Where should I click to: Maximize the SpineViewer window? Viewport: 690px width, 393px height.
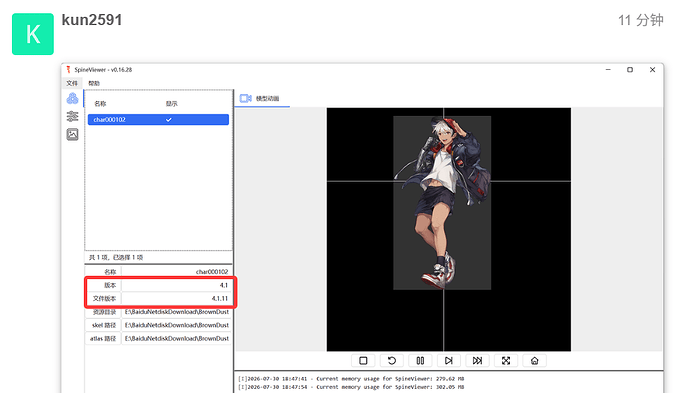tap(630, 70)
